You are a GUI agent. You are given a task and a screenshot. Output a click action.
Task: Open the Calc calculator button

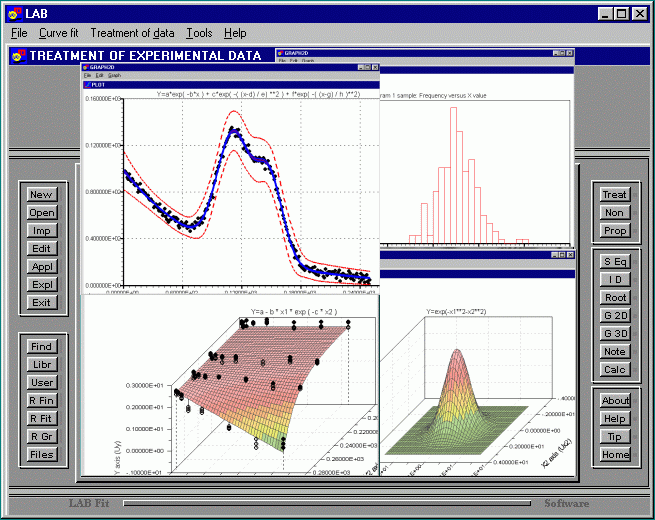pos(615,369)
